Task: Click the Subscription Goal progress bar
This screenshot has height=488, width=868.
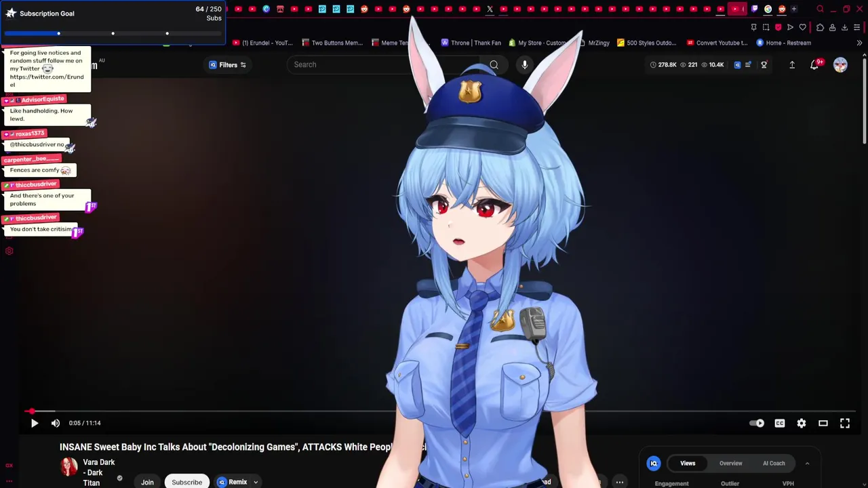Action: 113,33
